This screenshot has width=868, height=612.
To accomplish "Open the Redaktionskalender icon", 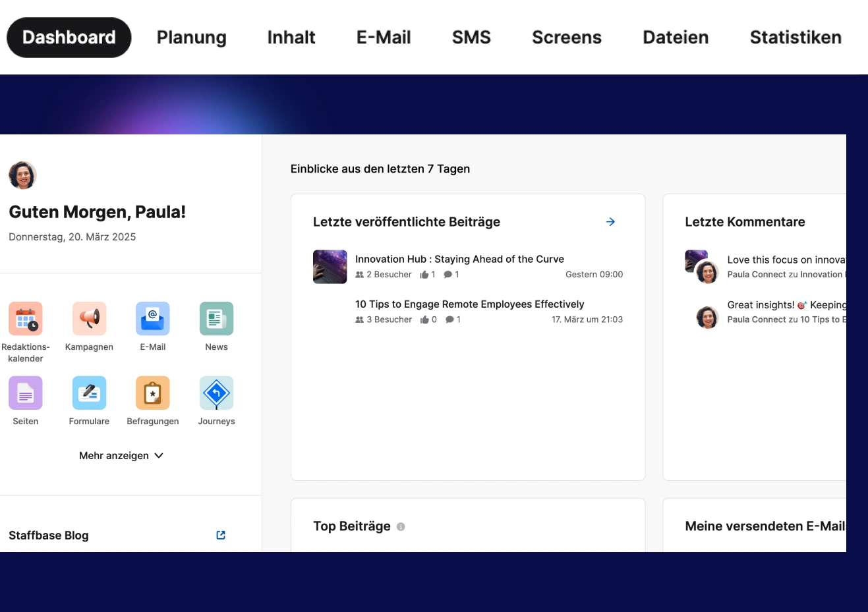I will (x=26, y=319).
